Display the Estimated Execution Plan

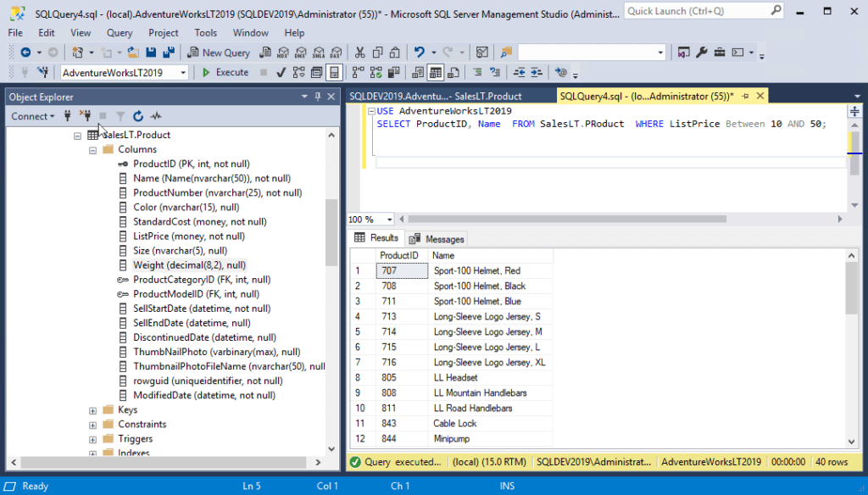299,73
